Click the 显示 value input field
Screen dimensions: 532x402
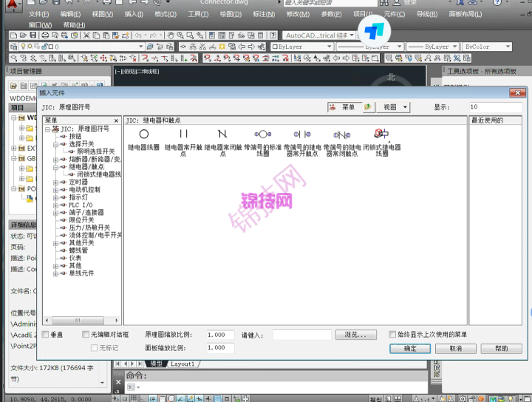pyautogui.click(x=495, y=107)
